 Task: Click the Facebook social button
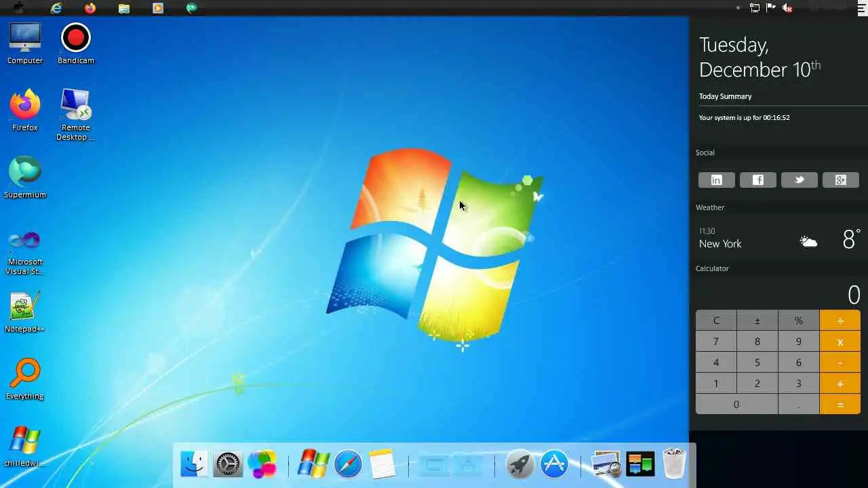[x=757, y=180]
